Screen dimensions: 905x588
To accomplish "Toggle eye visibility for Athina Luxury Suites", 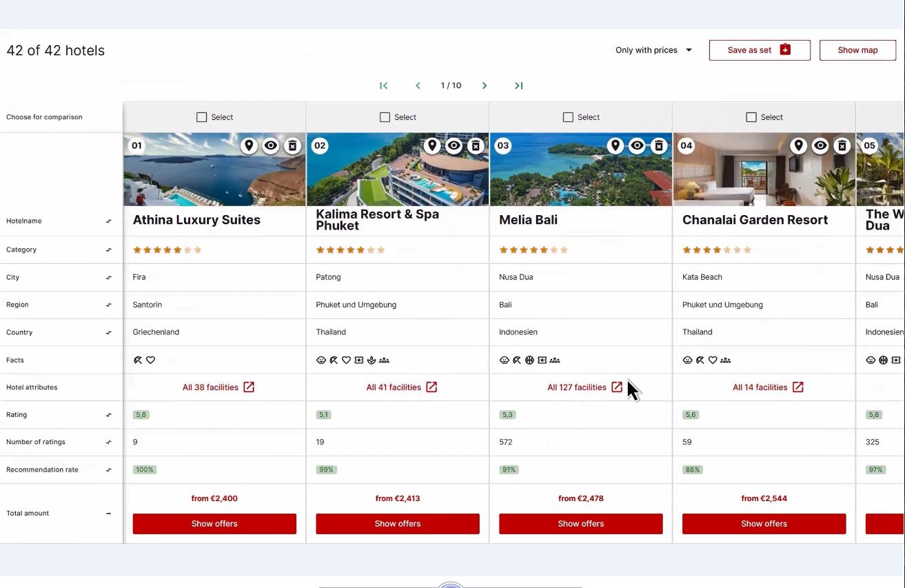I will (271, 145).
